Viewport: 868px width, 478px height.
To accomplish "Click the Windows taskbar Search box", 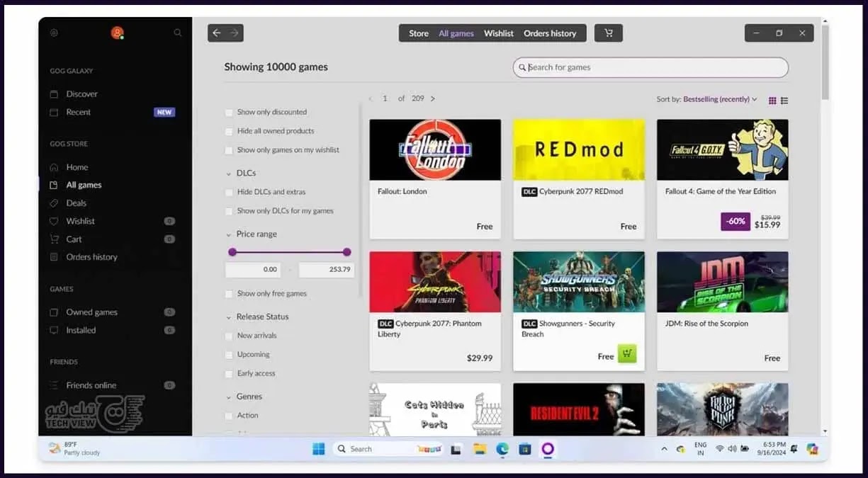I will [388, 449].
